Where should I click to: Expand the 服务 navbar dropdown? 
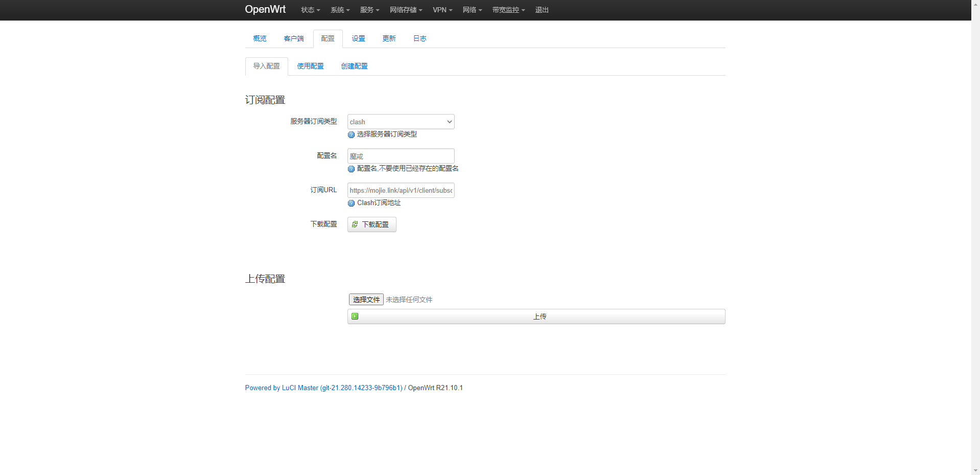click(x=369, y=10)
